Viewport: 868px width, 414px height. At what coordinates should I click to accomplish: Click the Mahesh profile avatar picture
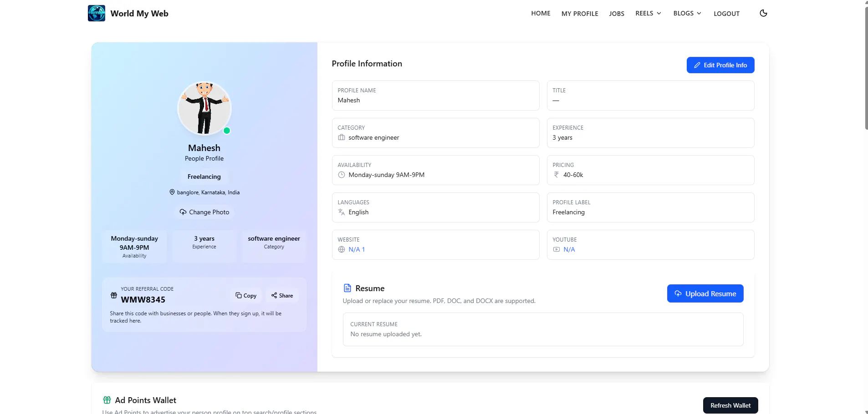click(204, 108)
